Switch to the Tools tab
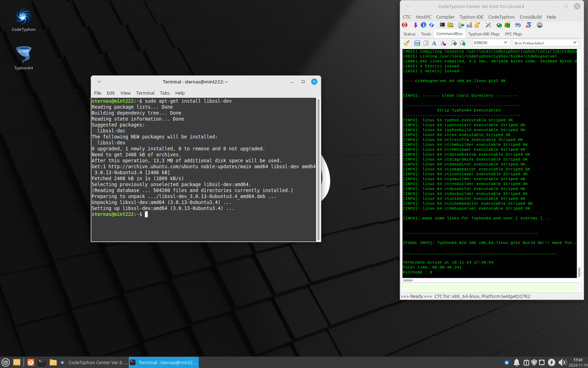 point(426,34)
